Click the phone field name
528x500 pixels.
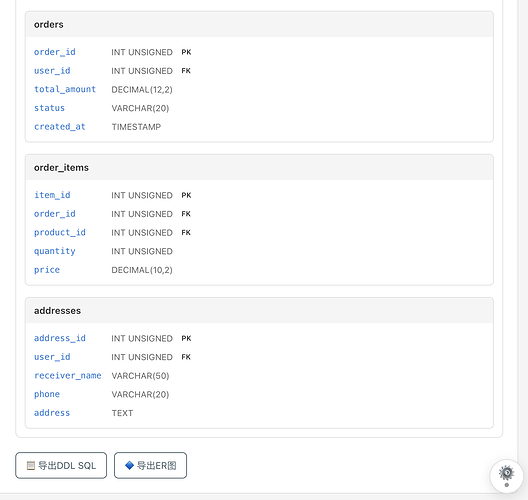47,394
